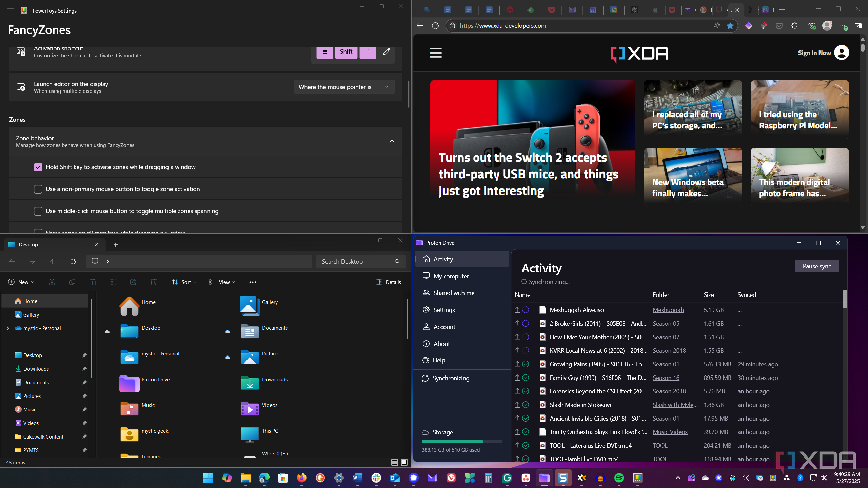Open Spotify from the taskbar
The width and height of the screenshot is (868, 488).
pos(619,478)
